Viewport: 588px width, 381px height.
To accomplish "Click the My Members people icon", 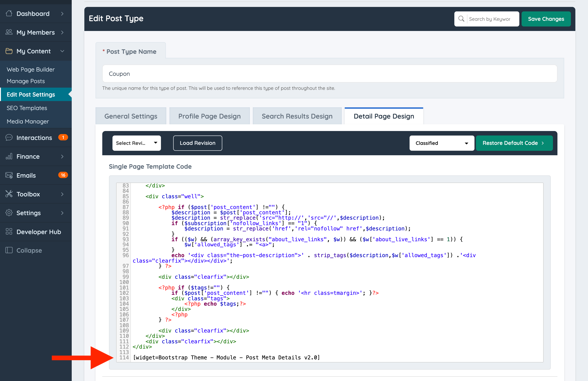I will click(9, 32).
